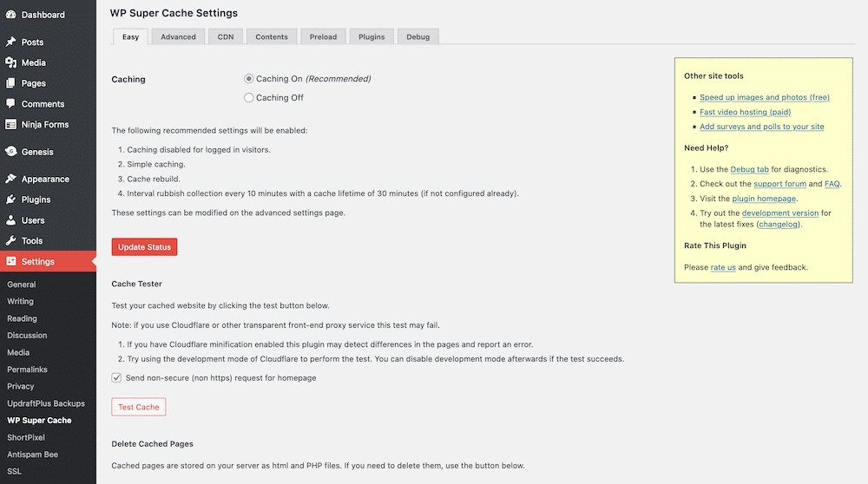Open the CDN settings tab
This screenshot has width=868, height=484.
coord(226,36)
